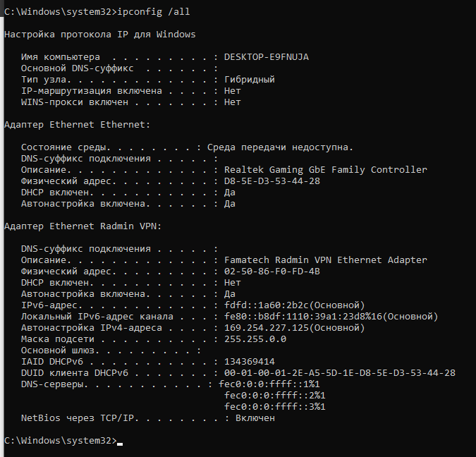This screenshot has width=476, height=457.
Task: Click the IPv6 address fdfd::1a60:2b2c
Action: [267, 305]
